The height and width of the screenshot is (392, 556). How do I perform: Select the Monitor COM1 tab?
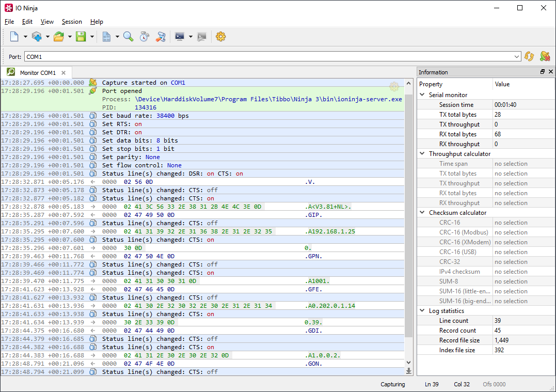37,73
